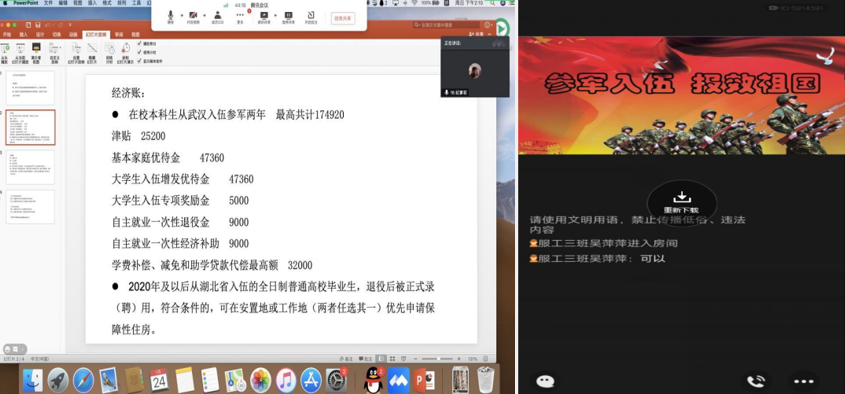
Task: Switch to slide sorter view icon
Action: (x=393, y=358)
